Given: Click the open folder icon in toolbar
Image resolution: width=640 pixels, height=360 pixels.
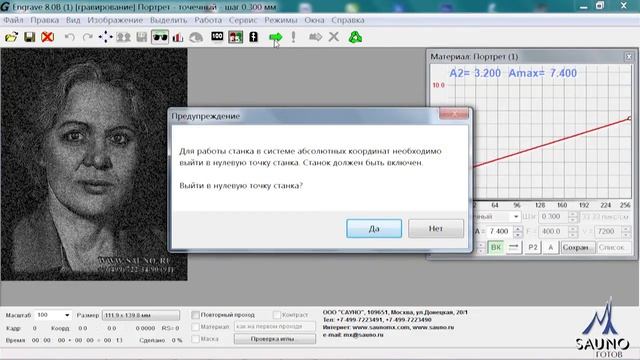Looking at the screenshot, I should click(x=11, y=37).
